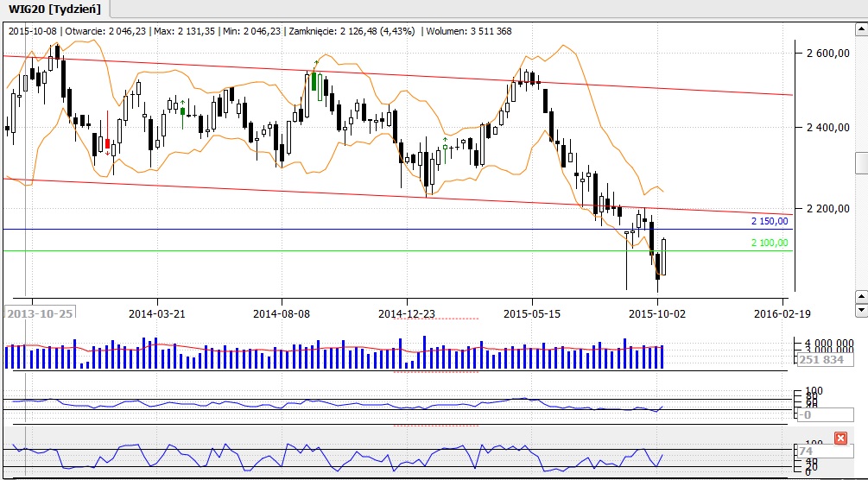The height and width of the screenshot is (480, 868).
Task: Click the green 2 100,00 price level label
Action: click(x=769, y=243)
